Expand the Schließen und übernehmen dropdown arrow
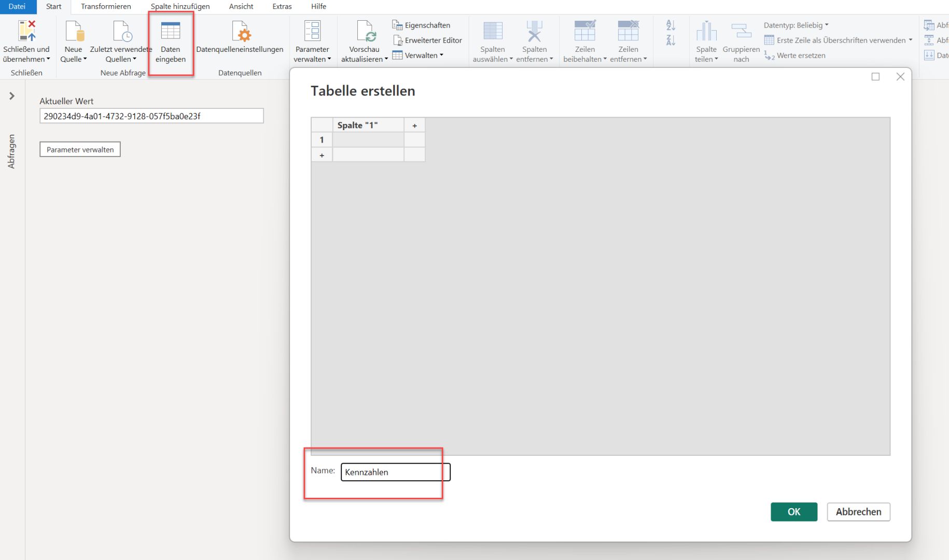 [x=48, y=59]
